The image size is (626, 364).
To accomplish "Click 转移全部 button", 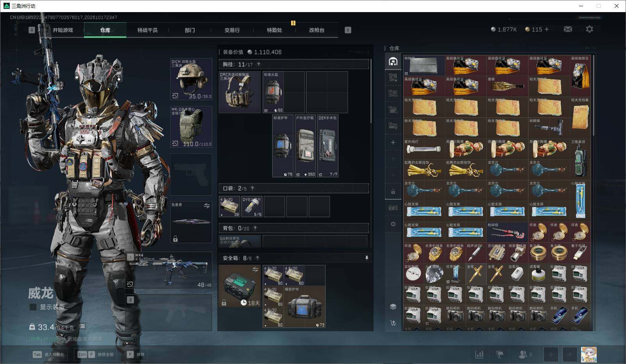I will pyautogui.click(x=96, y=354).
